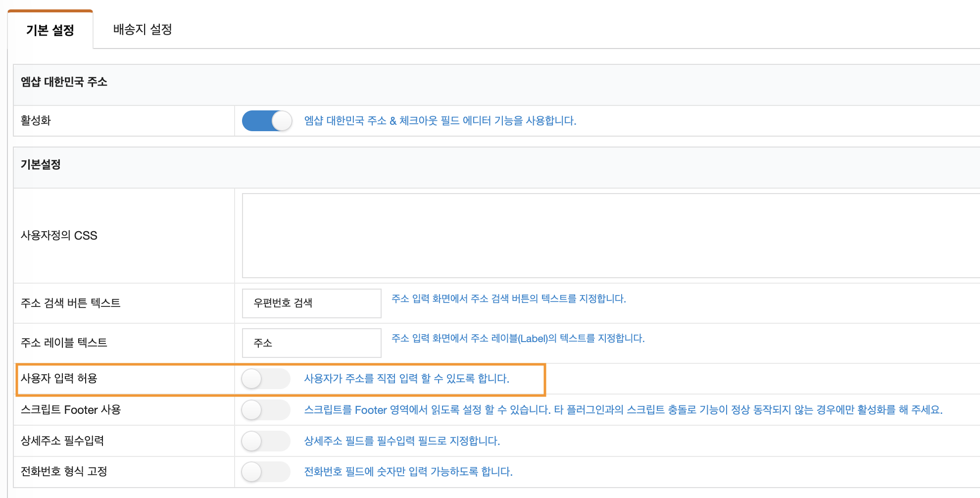
Task: Click the 레이블(Label) description text
Action: pyautogui.click(x=518, y=338)
